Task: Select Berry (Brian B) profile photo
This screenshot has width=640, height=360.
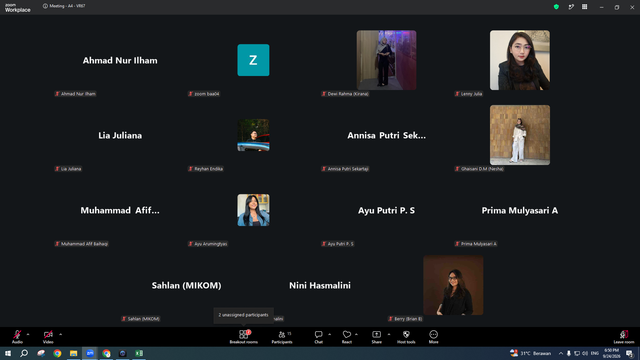Action: tap(453, 285)
